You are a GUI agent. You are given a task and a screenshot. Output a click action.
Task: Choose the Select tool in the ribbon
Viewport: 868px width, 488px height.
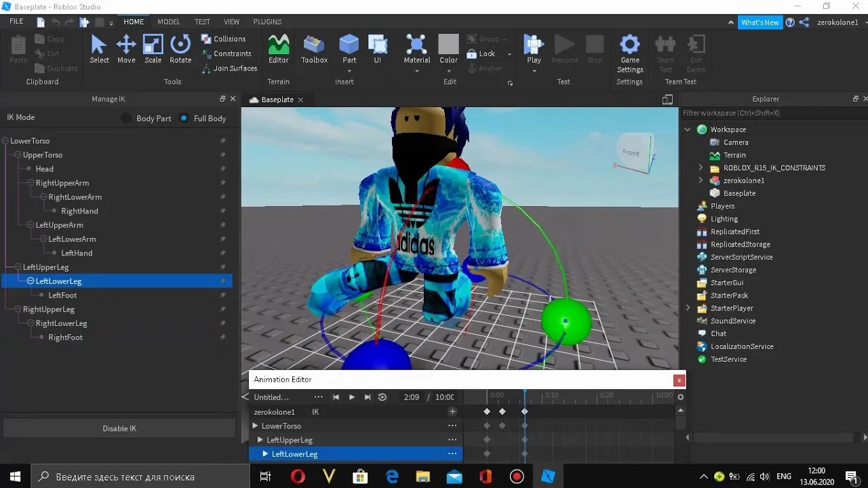click(x=99, y=49)
